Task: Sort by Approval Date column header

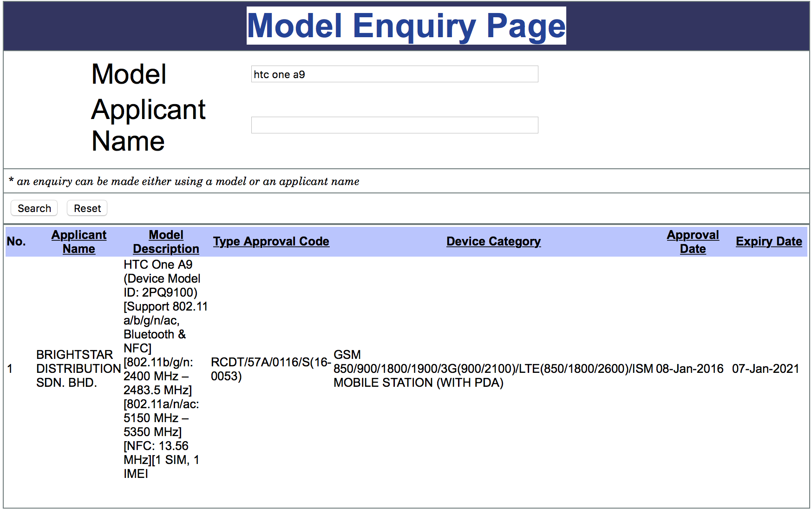Action: point(693,242)
